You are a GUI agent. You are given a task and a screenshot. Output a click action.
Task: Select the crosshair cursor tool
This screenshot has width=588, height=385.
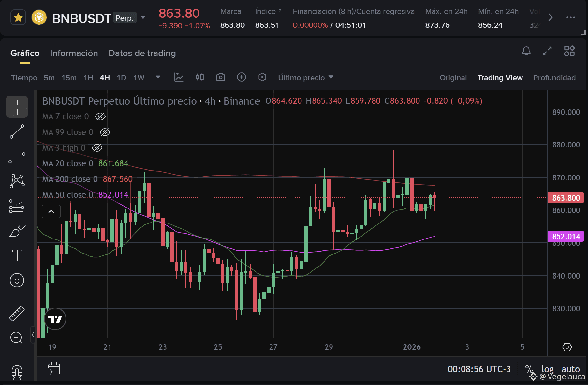[x=17, y=107]
